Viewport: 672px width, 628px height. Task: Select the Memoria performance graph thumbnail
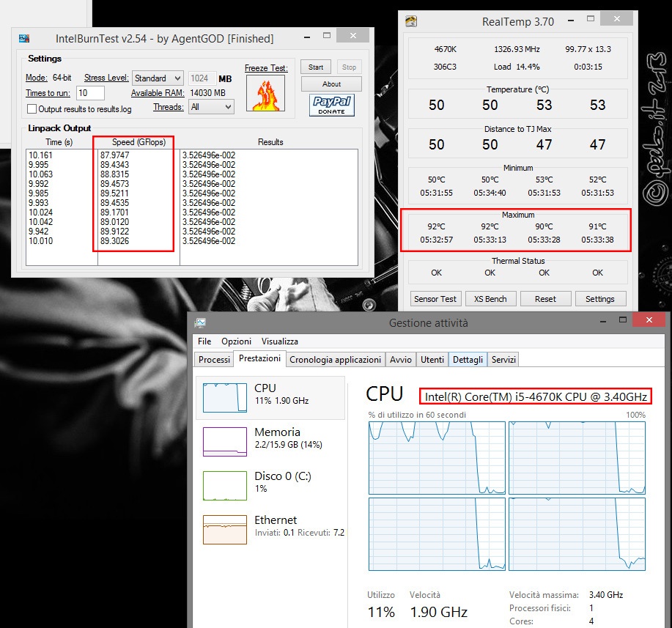coord(224,442)
